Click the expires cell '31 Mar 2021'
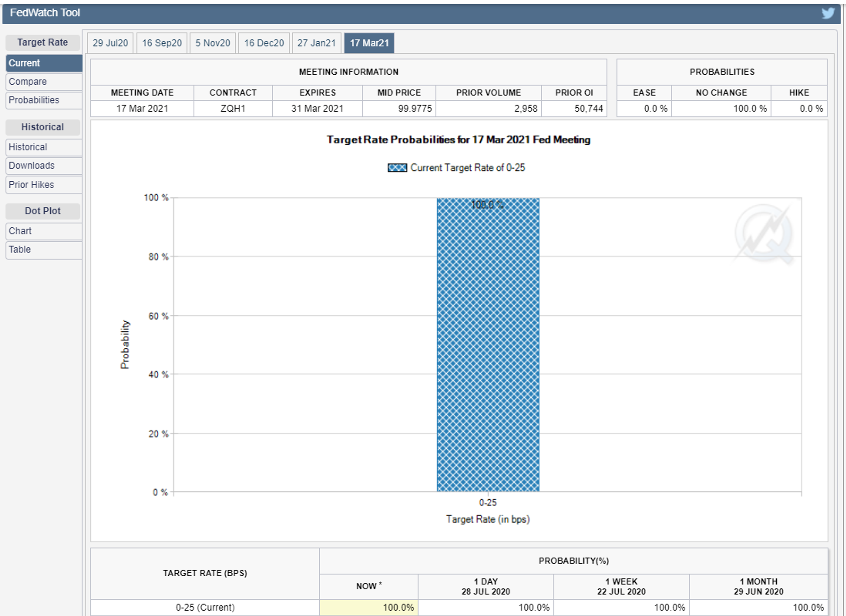Viewport: 846px width, 616px height. pos(317,109)
